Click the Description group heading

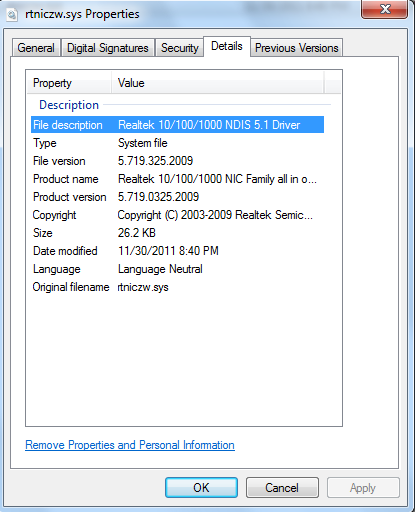coord(69,105)
